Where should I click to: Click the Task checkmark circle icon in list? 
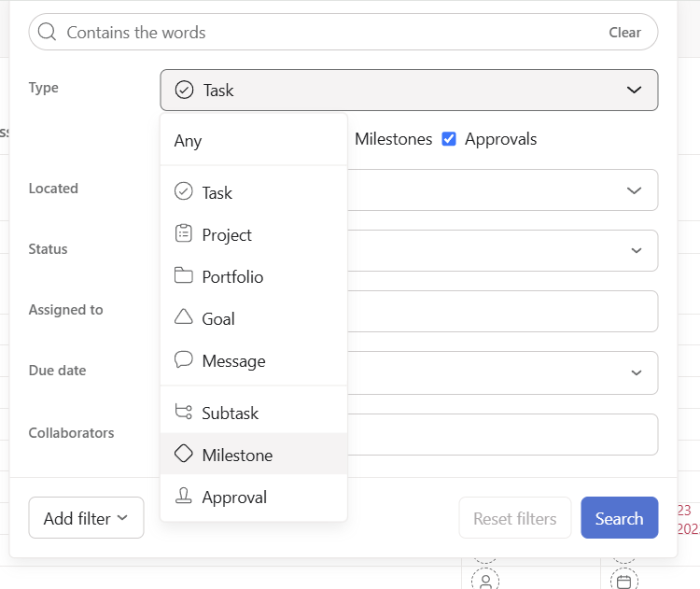(x=184, y=192)
